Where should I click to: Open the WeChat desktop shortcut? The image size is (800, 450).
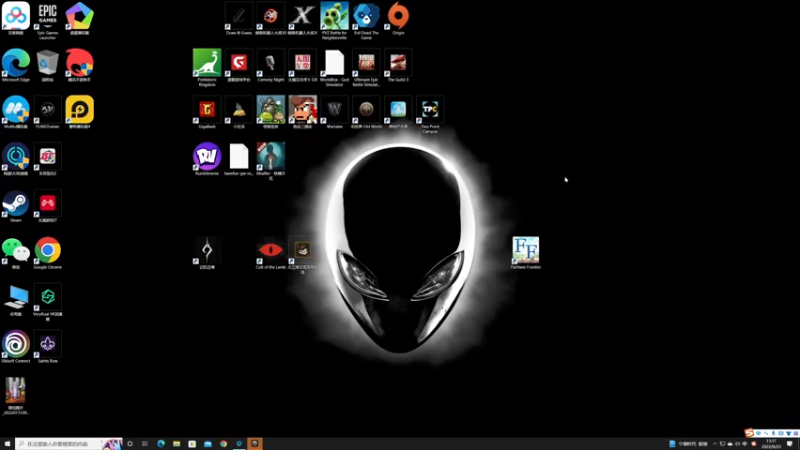[16, 253]
